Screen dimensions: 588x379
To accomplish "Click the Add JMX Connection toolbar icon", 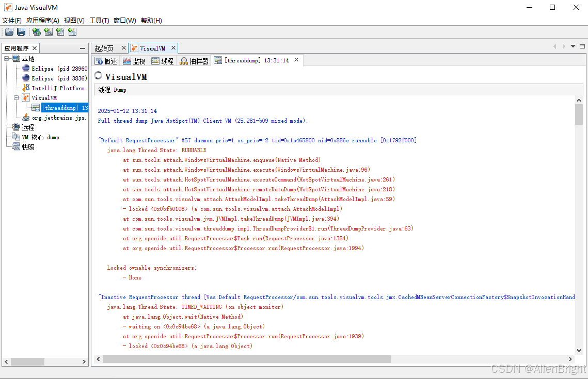I will point(49,32).
